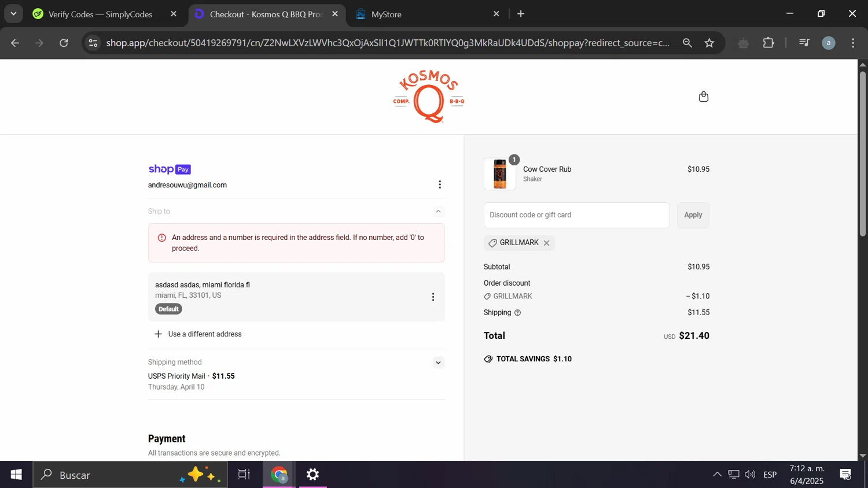Close the Checkout Kosmos Q tab
Image resolution: width=868 pixels, height=488 pixels.
coord(335,14)
